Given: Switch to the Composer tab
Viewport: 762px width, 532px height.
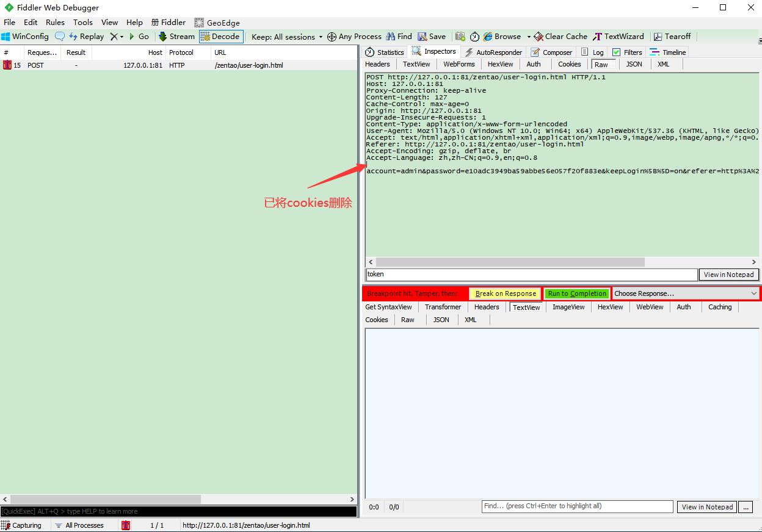Looking at the screenshot, I should [551, 52].
